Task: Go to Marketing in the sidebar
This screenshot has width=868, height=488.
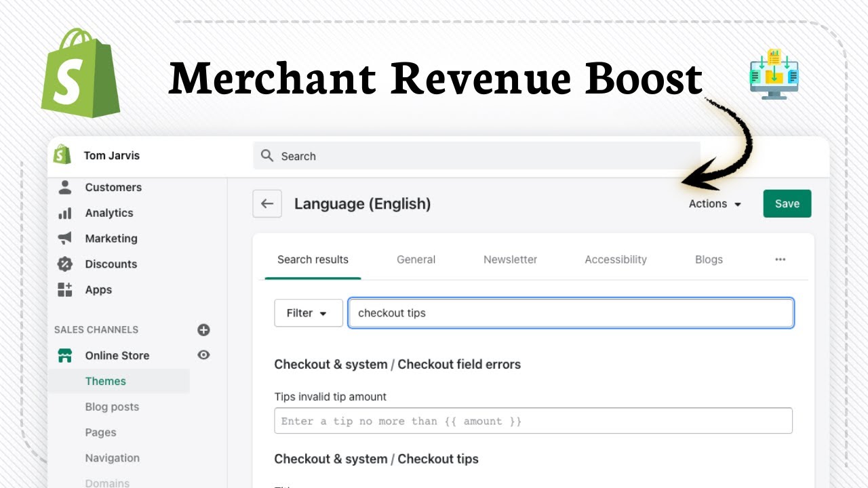Action: pyautogui.click(x=111, y=239)
